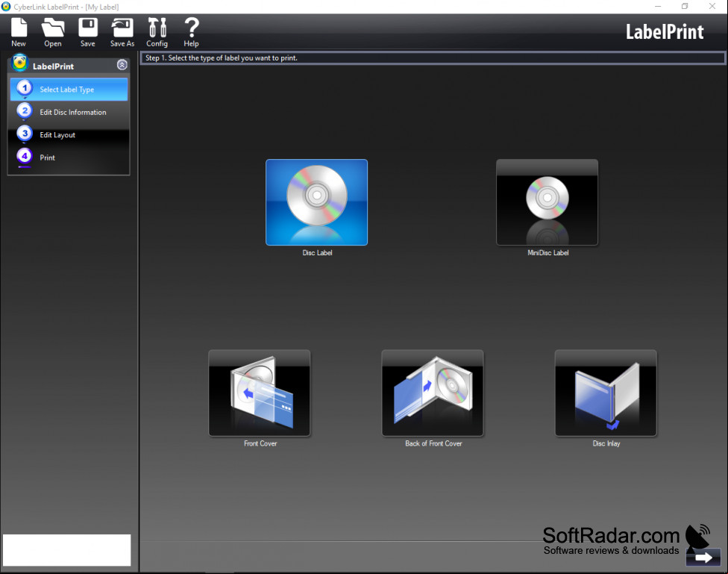Minimize the LabelPrint window
728x574 pixels.
point(658,7)
